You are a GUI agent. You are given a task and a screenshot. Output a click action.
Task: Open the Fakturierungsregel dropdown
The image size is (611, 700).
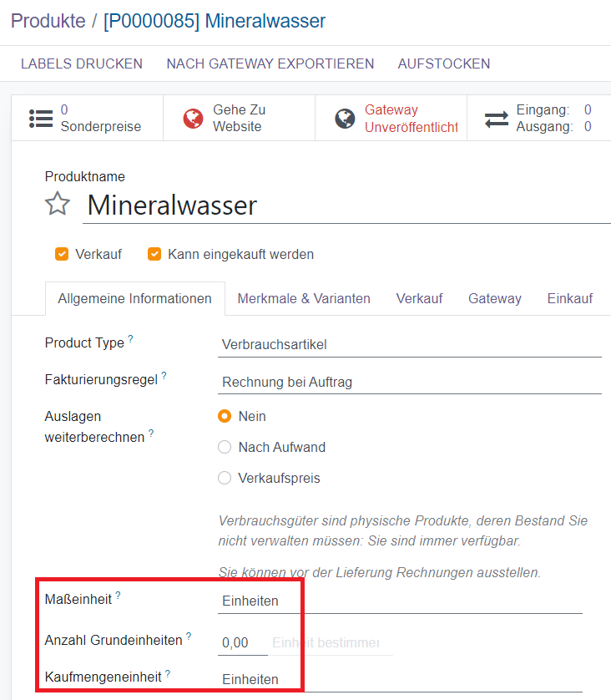pyautogui.click(x=409, y=383)
